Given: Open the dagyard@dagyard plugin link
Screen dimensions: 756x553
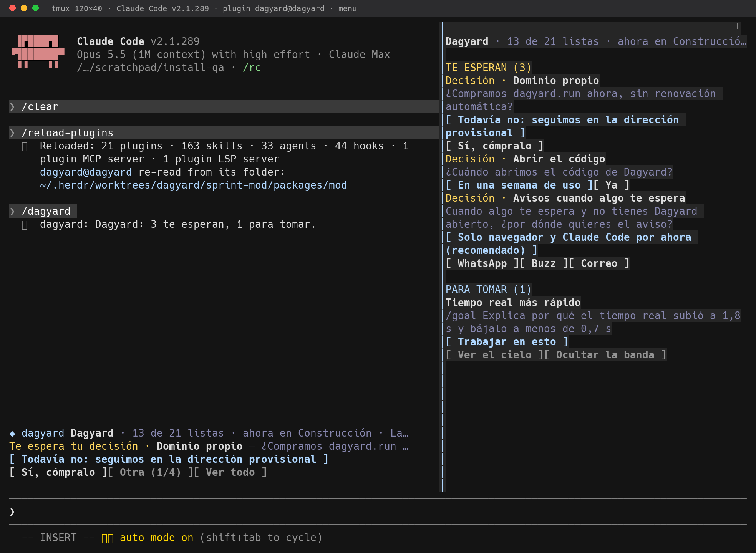Looking at the screenshot, I should coord(86,172).
